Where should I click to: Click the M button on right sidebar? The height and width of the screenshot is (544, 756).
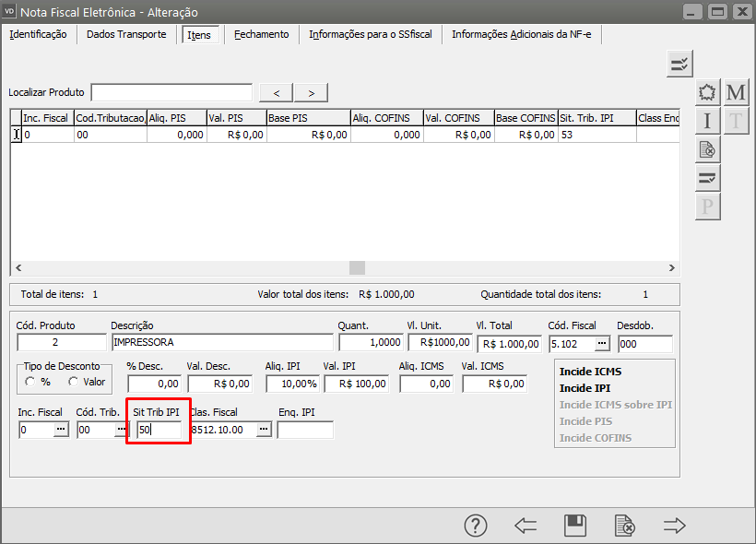coord(736,92)
